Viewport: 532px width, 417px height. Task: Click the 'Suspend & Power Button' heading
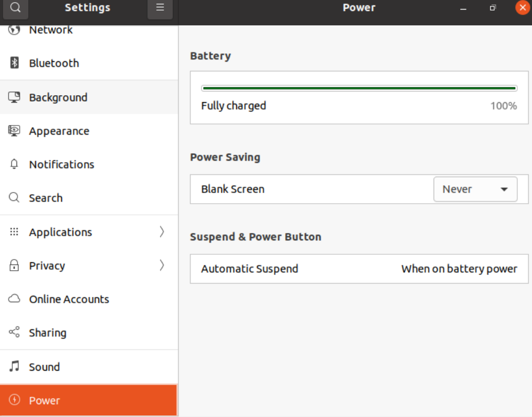pos(255,237)
